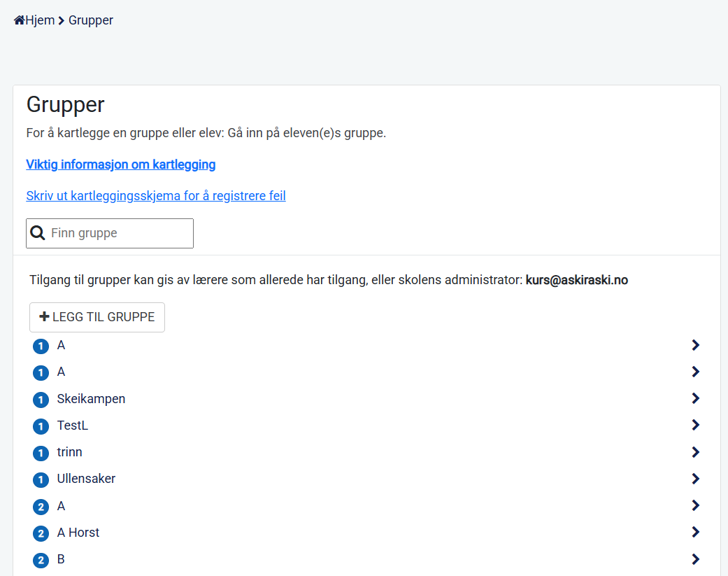The width and height of the screenshot is (728, 576).
Task: Click the kurs@askiraski.no administrator email
Action: (577, 280)
